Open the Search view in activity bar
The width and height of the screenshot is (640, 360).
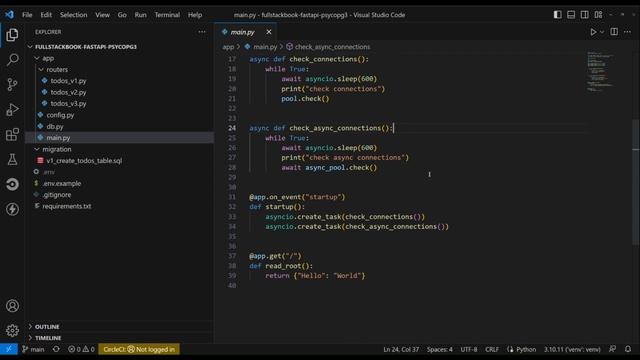pyautogui.click(x=12, y=60)
